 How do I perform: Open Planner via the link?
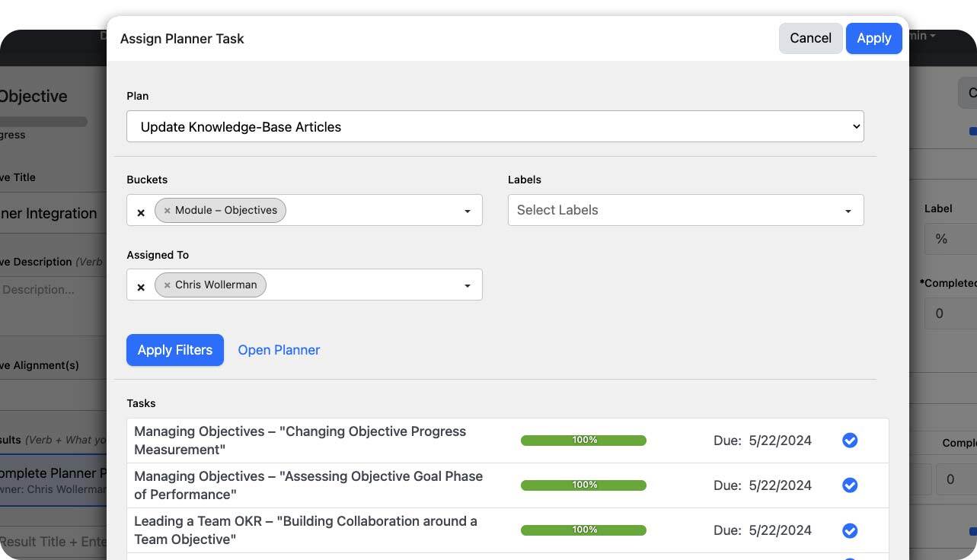tap(279, 350)
